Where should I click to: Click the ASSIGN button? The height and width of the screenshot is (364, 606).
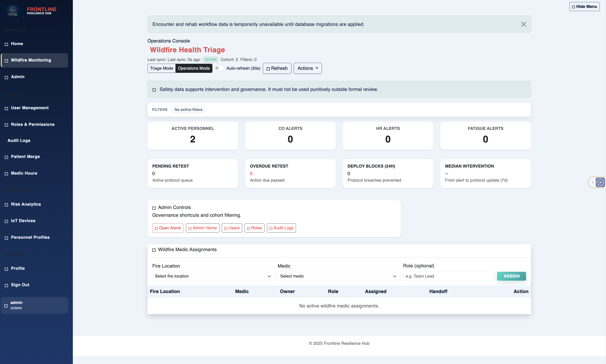coord(511,276)
